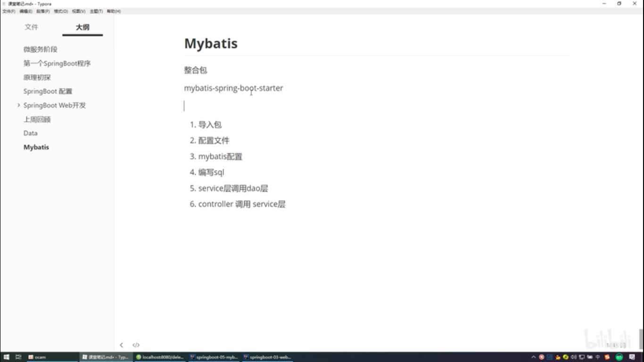Switch to springboot-05-mybatis taskbar window
Screen dimensions: 644x362
pyautogui.click(x=214, y=357)
